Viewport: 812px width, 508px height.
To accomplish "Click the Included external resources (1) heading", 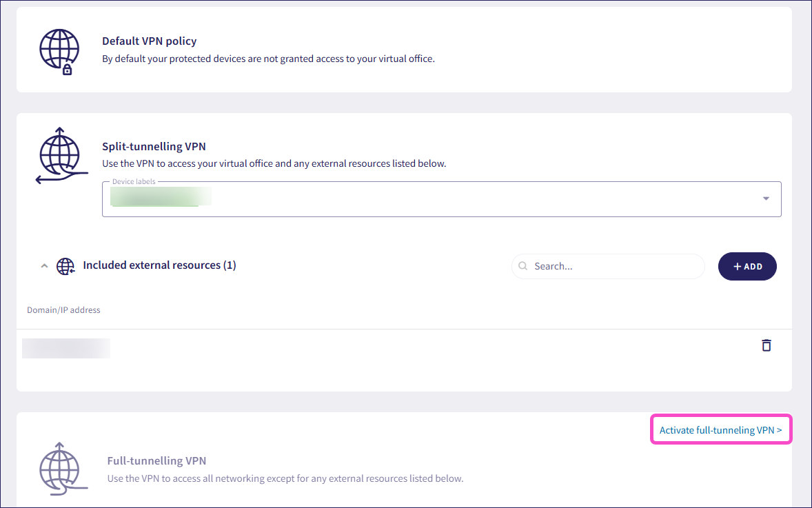I will (159, 265).
